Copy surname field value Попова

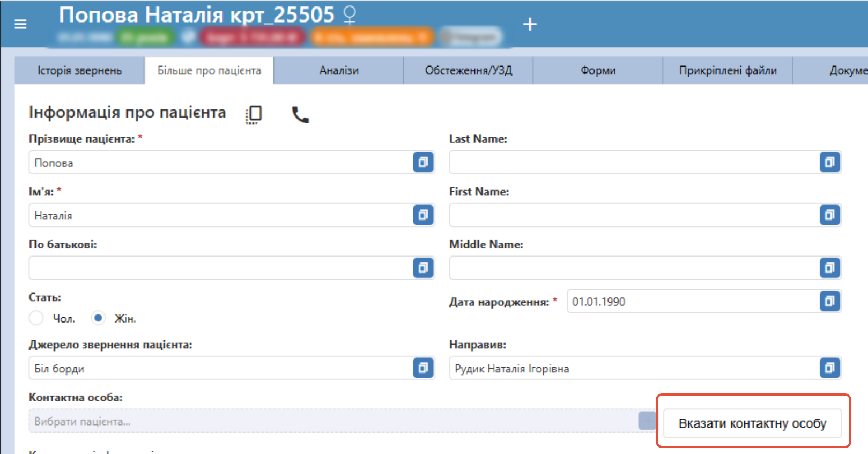(x=423, y=162)
